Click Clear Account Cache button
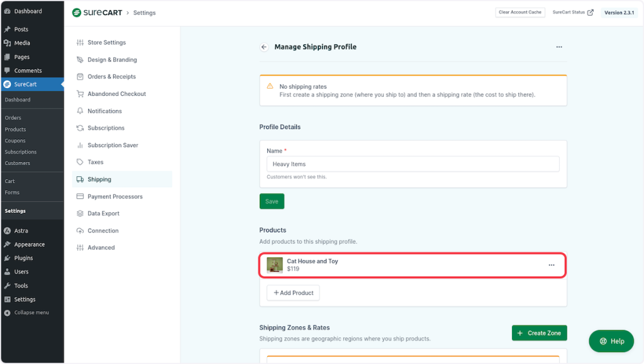 [x=520, y=13]
